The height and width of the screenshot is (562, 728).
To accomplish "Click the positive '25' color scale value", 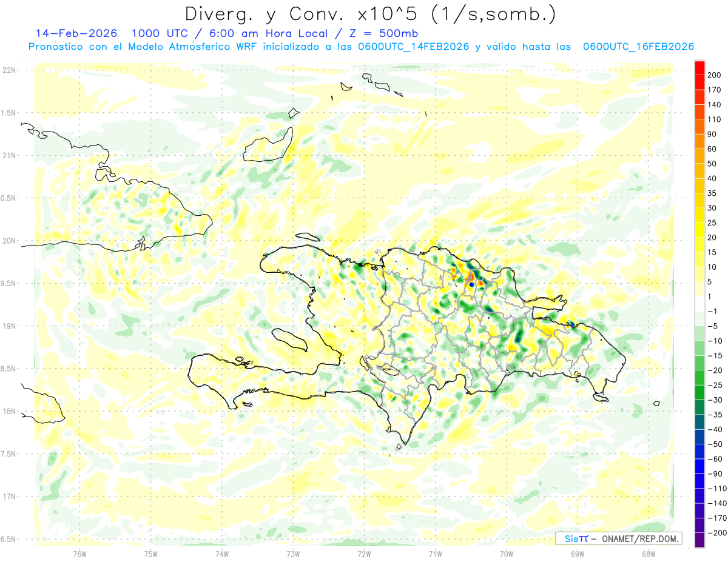I will (713, 222).
